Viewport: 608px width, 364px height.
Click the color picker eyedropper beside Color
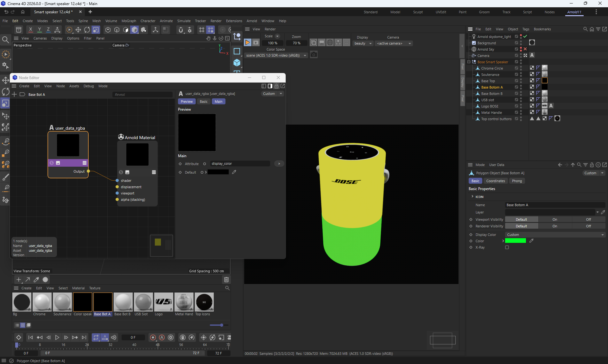(x=531, y=241)
